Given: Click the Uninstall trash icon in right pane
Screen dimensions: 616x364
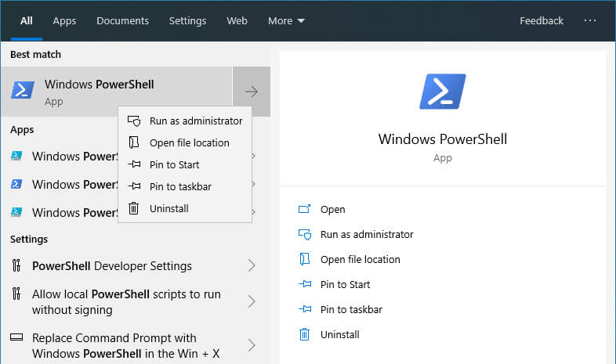Looking at the screenshot, I should coord(304,334).
